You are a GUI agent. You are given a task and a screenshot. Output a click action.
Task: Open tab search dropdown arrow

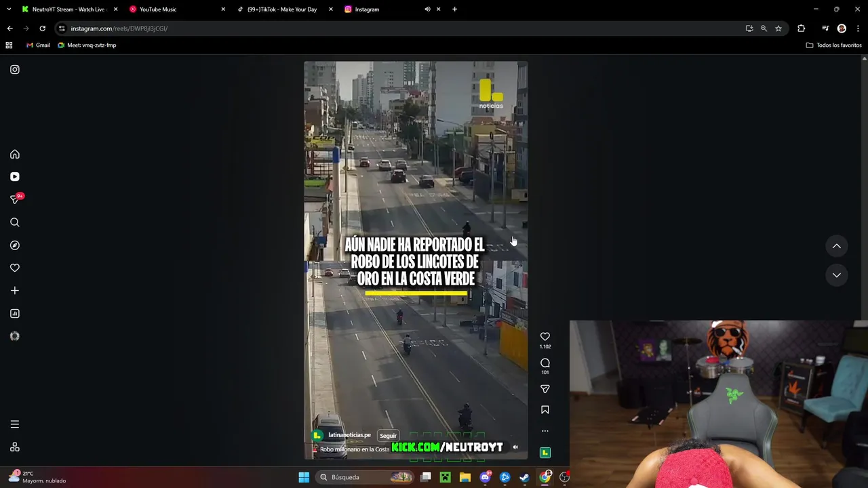pos(9,9)
